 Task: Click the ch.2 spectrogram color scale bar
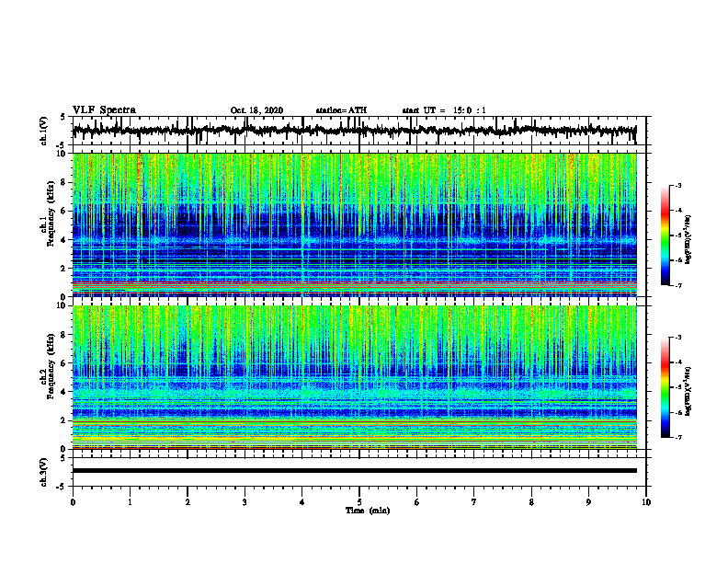(665, 387)
